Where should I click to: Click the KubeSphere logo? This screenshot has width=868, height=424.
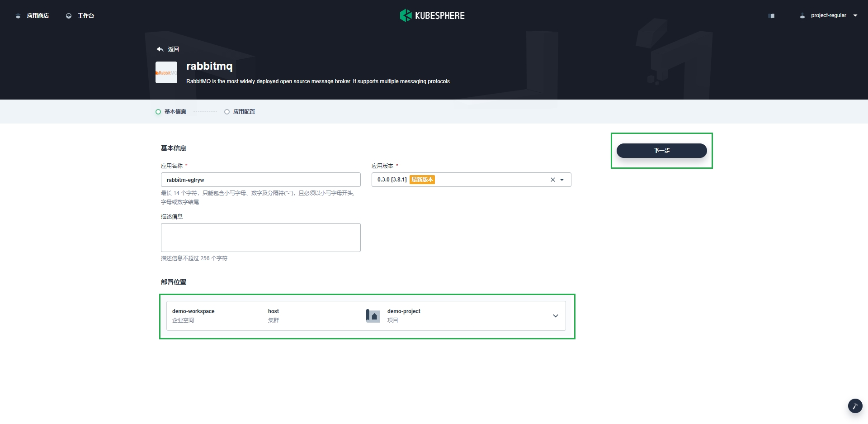(x=432, y=15)
